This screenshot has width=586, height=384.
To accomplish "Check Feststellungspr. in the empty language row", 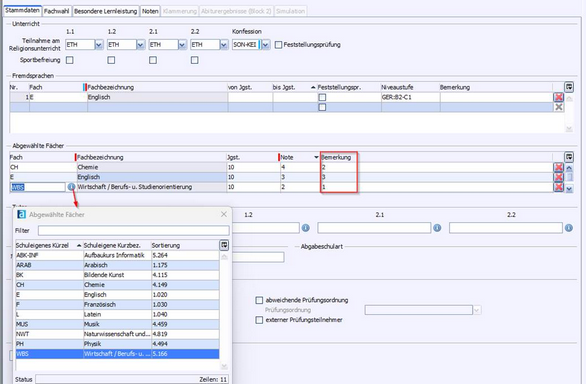I will [x=322, y=107].
